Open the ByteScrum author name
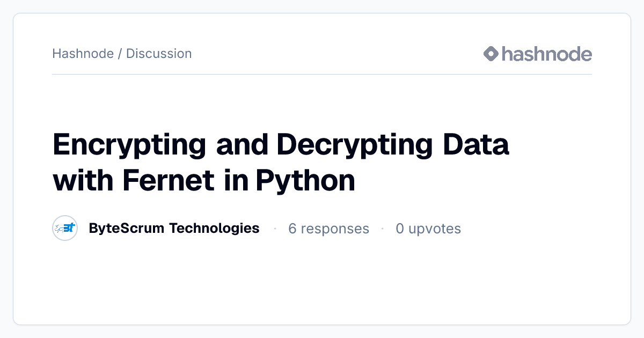The height and width of the screenshot is (338, 644). coord(174,228)
